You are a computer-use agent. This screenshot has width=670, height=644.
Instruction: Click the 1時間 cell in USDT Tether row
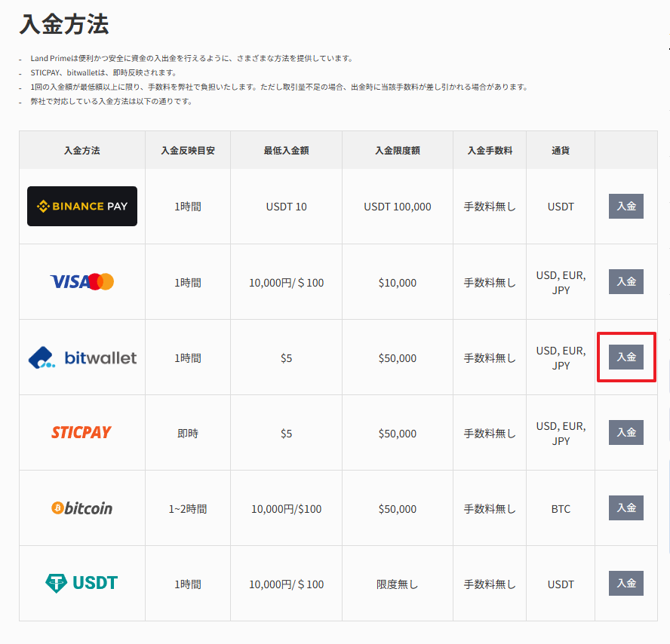[188, 584]
